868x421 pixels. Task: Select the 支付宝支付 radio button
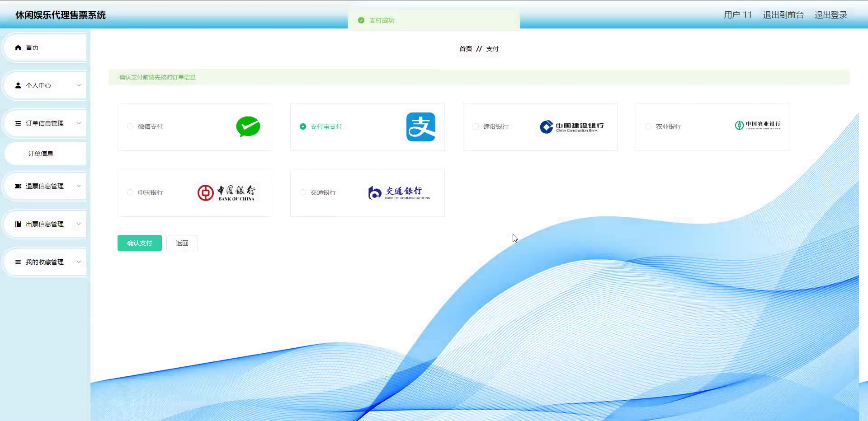coord(303,126)
